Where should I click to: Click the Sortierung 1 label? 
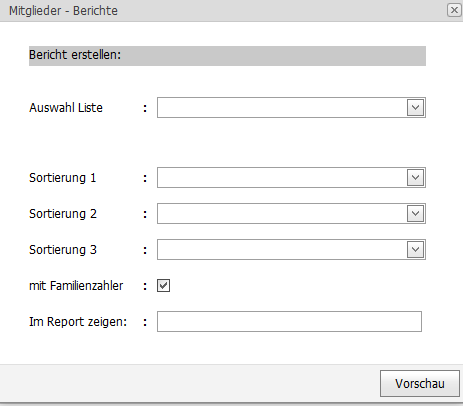tap(63, 178)
